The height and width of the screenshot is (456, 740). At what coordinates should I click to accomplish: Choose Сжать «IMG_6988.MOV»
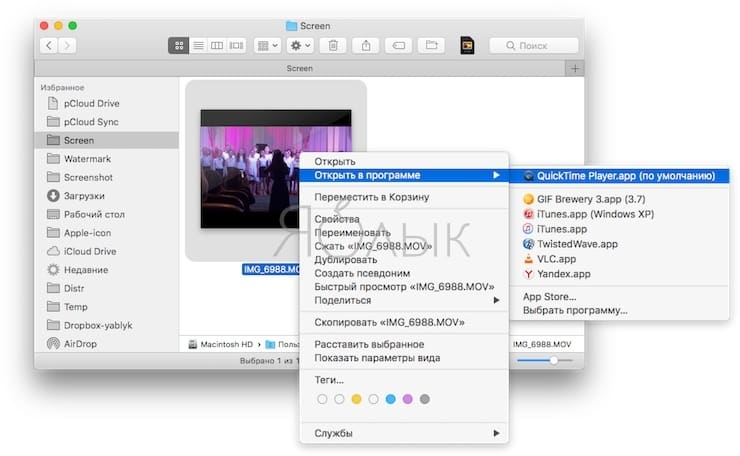pyautogui.click(x=404, y=246)
